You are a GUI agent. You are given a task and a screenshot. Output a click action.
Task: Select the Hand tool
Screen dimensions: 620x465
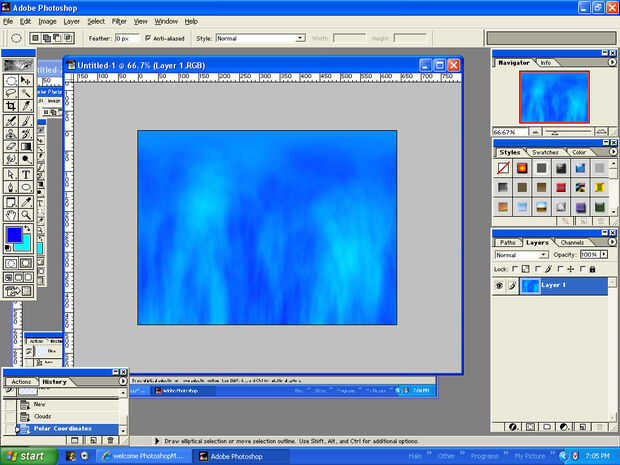tap(11, 215)
